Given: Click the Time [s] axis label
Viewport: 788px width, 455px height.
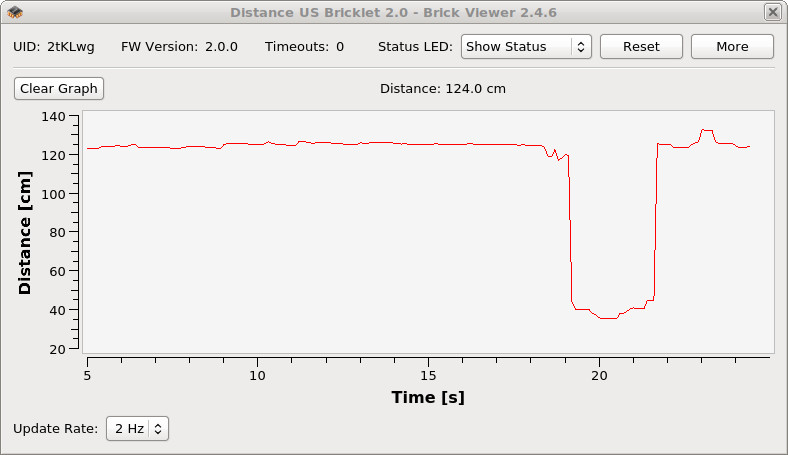Looking at the screenshot, I should coord(427,398).
